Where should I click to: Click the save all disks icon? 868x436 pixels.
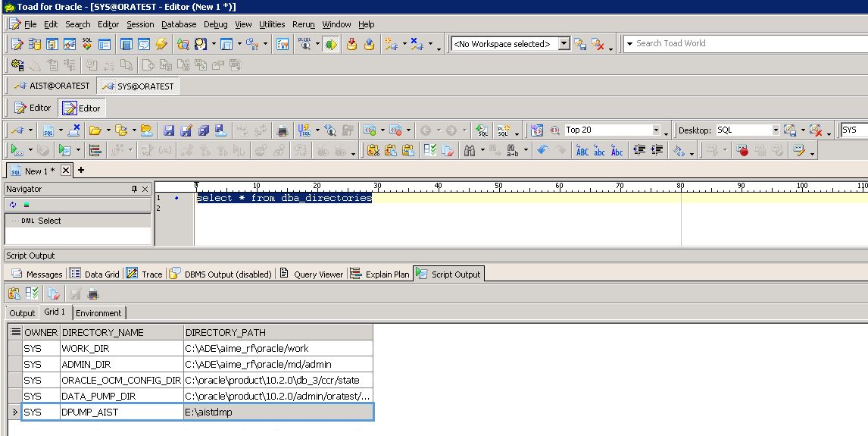coord(204,130)
